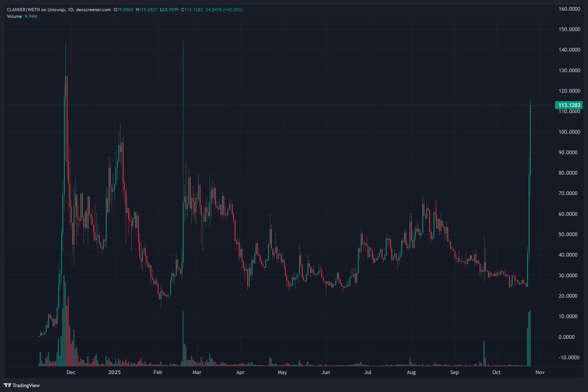Click the May label on time axis

tap(282, 372)
